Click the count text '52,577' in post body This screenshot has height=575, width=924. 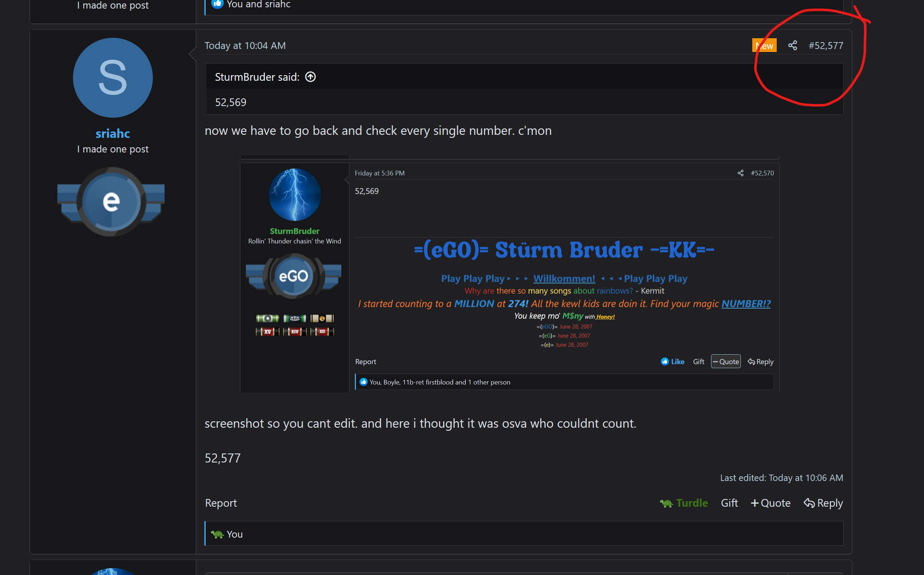pos(222,458)
